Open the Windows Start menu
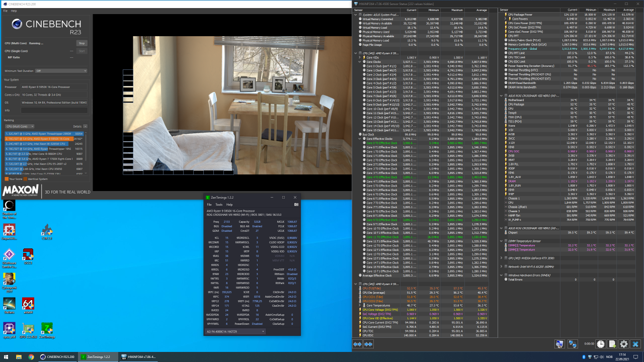 tap(6, 356)
